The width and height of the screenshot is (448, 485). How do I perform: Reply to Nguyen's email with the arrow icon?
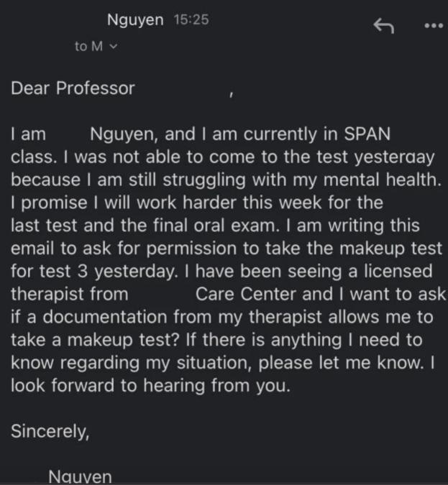point(383,25)
